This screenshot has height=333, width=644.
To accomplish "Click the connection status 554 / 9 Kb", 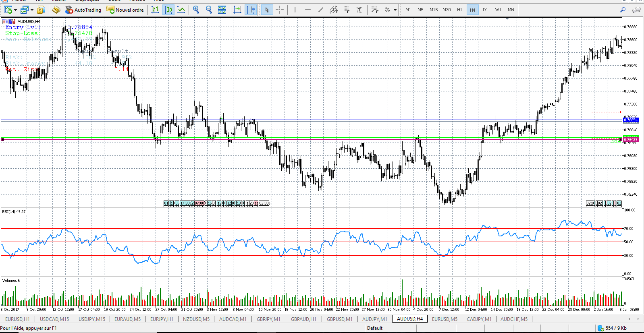I will pyautogui.click(x=612, y=328).
